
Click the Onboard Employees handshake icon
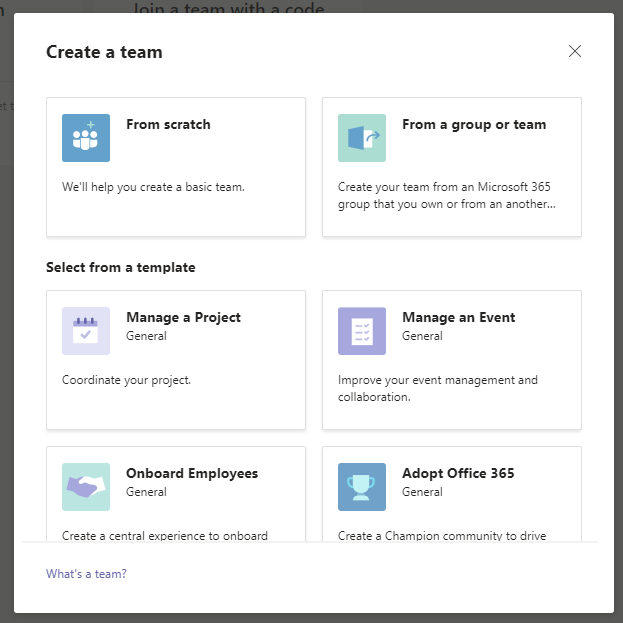click(86, 487)
